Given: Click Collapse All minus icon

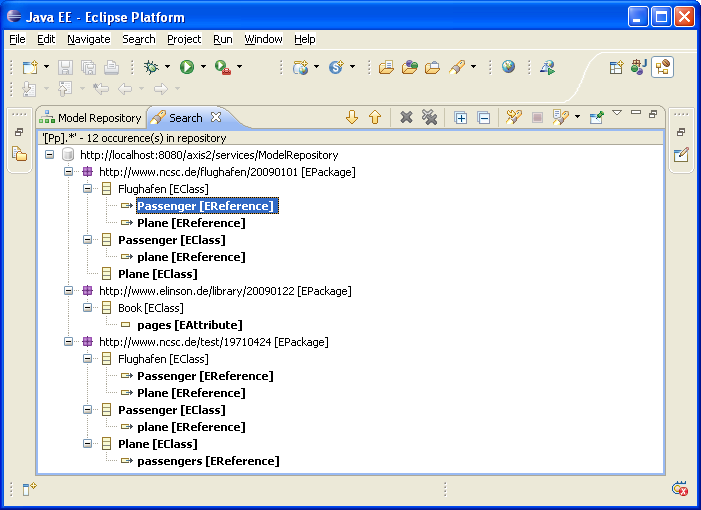Looking at the screenshot, I should coord(484,118).
